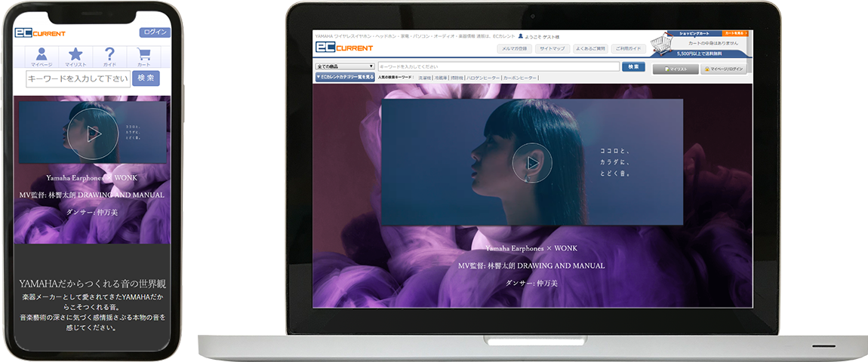
Task: Click よくあるご質問 button
Action: (x=590, y=49)
